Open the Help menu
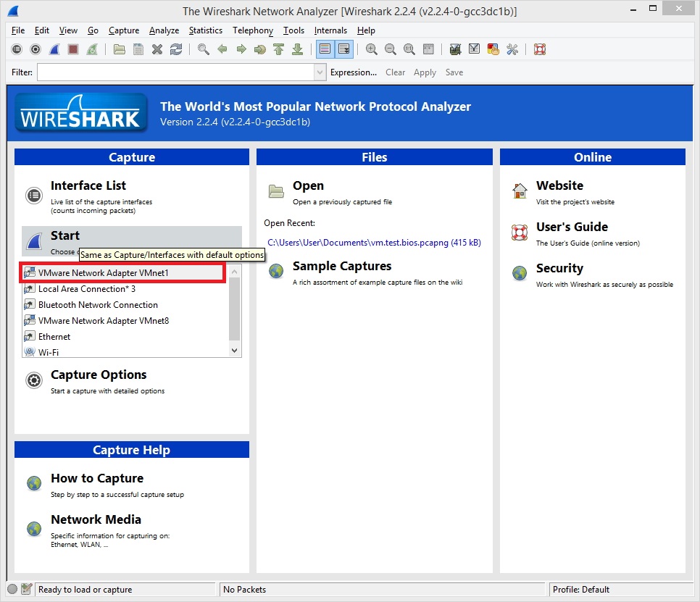Screen dimensions: 700x602 tap(366, 30)
